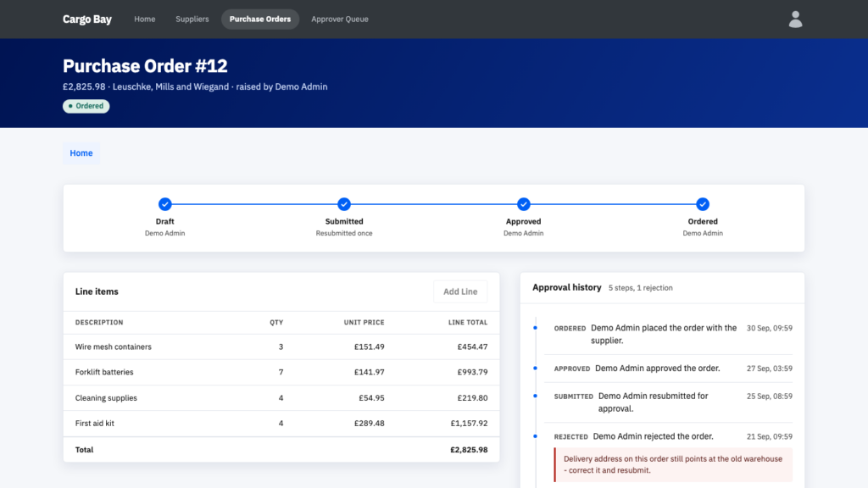
Task: Click the Approval history panel title
Action: [567, 288]
